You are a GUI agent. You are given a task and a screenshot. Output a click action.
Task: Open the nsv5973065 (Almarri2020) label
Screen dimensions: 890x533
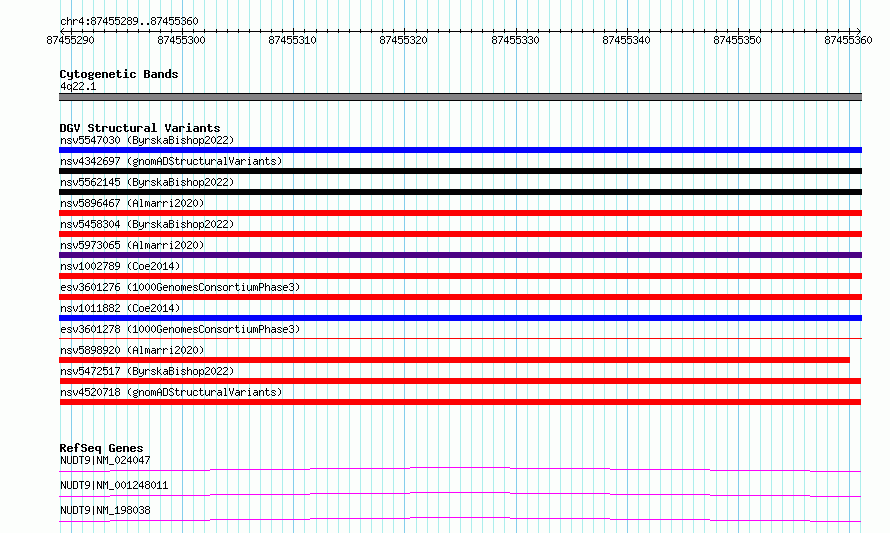132,245
